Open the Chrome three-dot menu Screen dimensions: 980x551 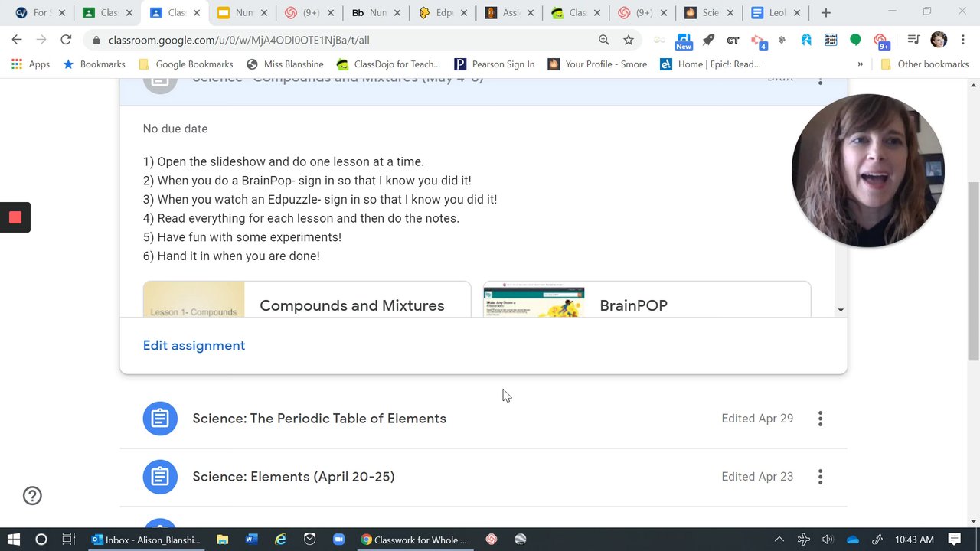pyautogui.click(x=963, y=40)
